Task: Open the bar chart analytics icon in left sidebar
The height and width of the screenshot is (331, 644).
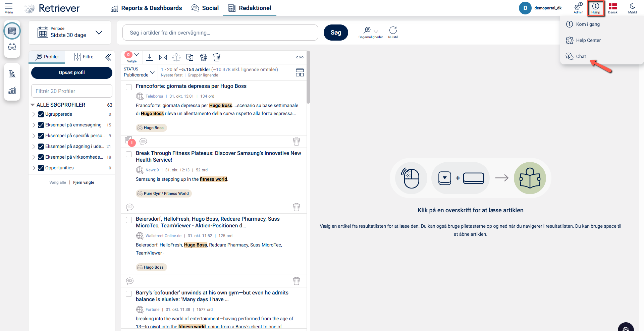Action: click(x=12, y=90)
